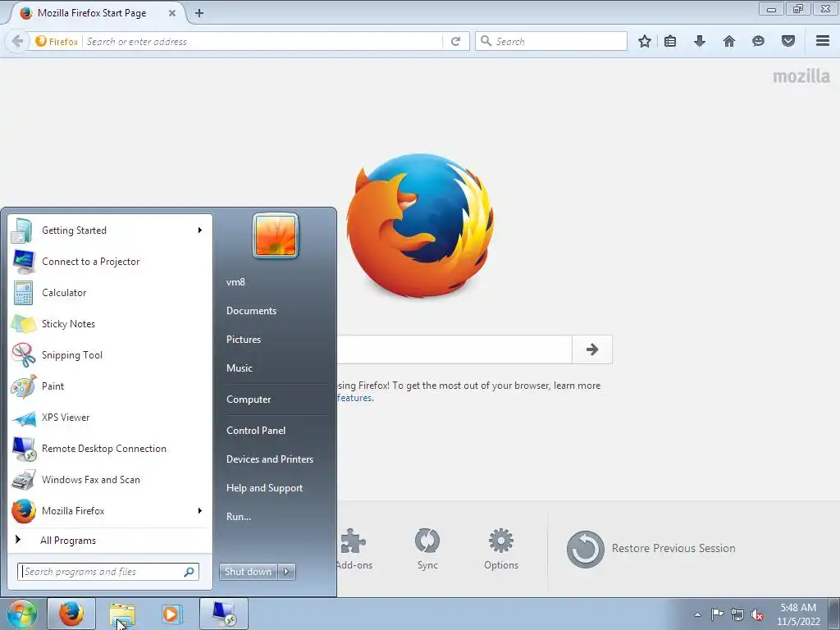Click the taskbar clock showing 5:48 AM
840x630 pixels.
pyautogui.click(x=798, y=614)
